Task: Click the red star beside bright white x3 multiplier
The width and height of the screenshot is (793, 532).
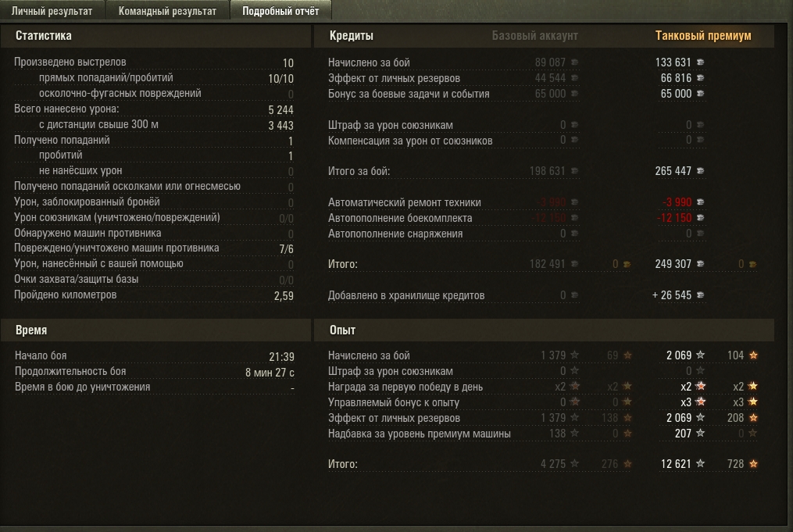Action: tap(701, 402)
